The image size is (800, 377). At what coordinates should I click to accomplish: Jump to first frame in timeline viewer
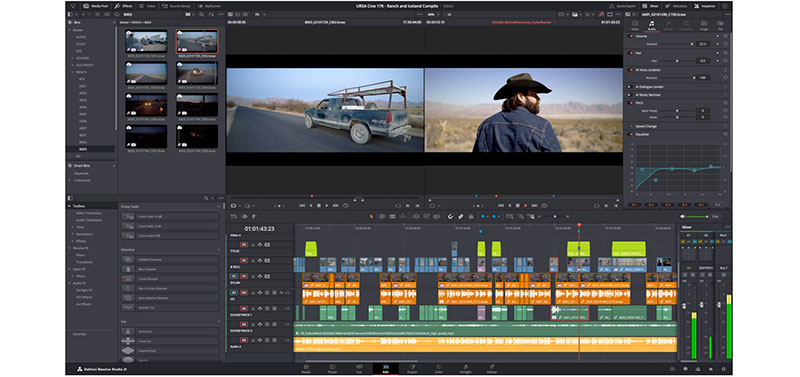[500, 206]
